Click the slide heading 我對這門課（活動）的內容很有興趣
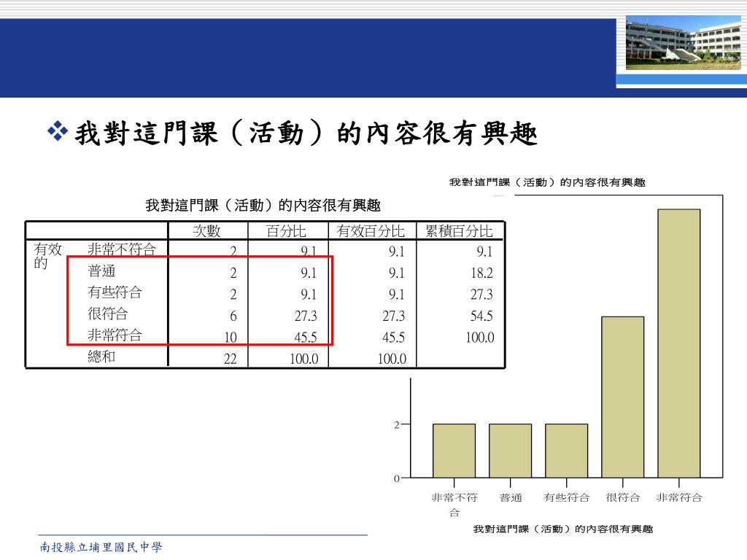 pyautogui.click(x=306, y=133)
